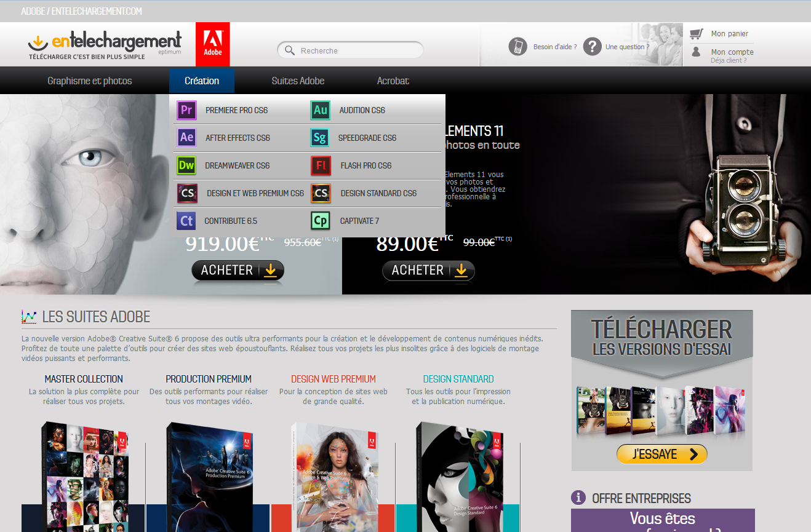Click the Design et Web Premium CS icon
Viewport: 811px width, 532px height.
(x=187, y=193)
